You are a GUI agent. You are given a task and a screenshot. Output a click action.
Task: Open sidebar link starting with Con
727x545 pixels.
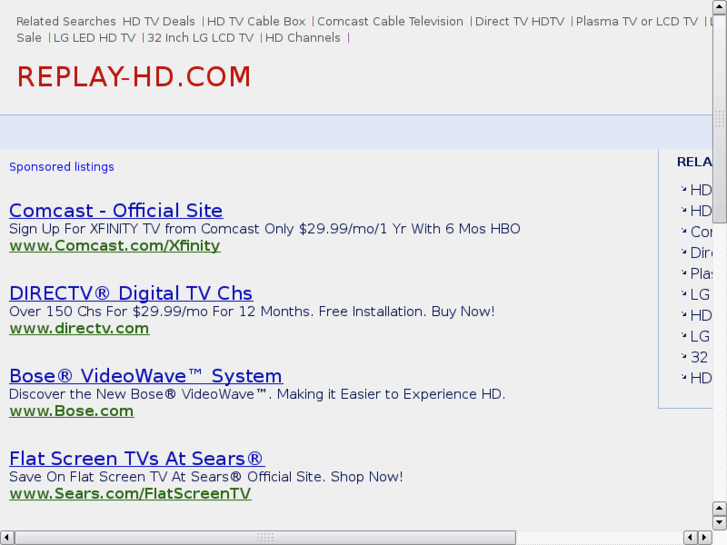tap(701, 231)
